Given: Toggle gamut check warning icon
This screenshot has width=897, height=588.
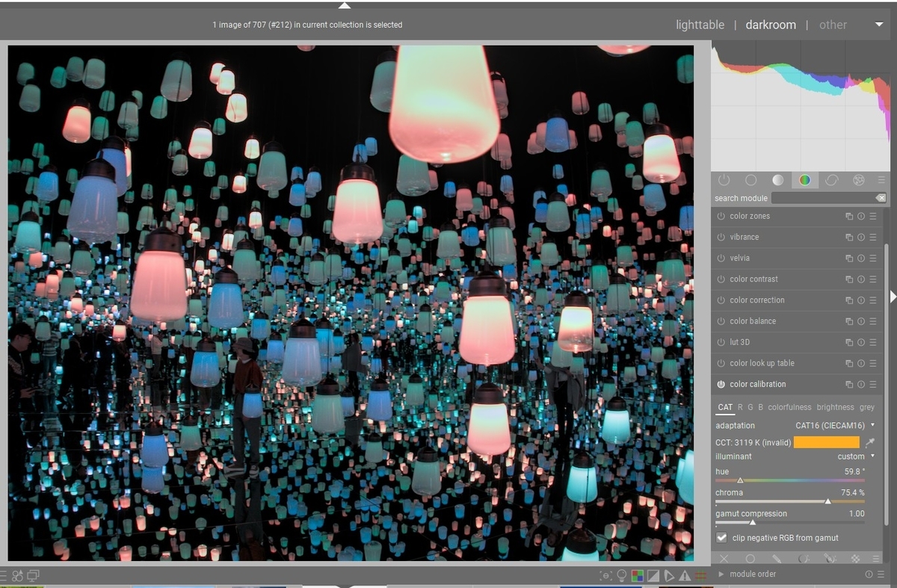Looking at the screenshot, I should [685, 575].
